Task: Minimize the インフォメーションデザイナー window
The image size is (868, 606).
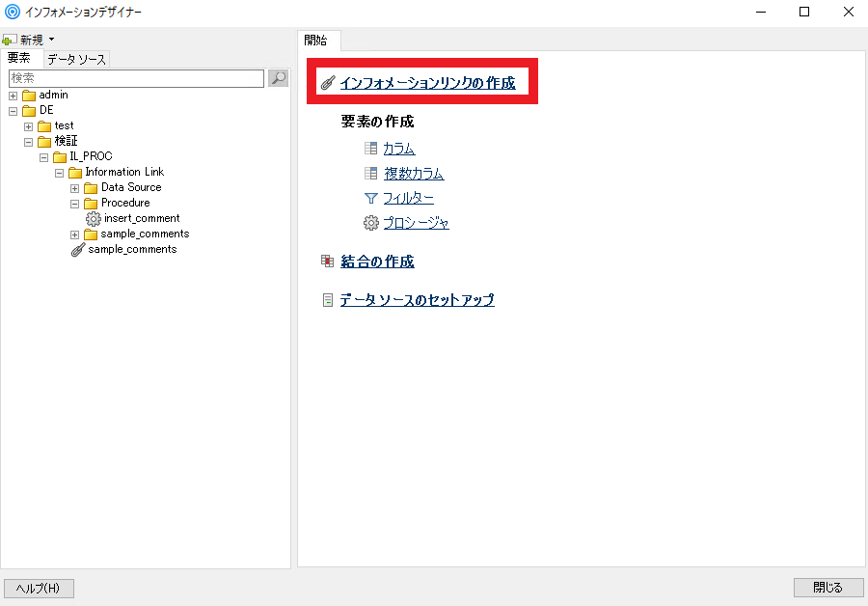Action: point(761,12)
